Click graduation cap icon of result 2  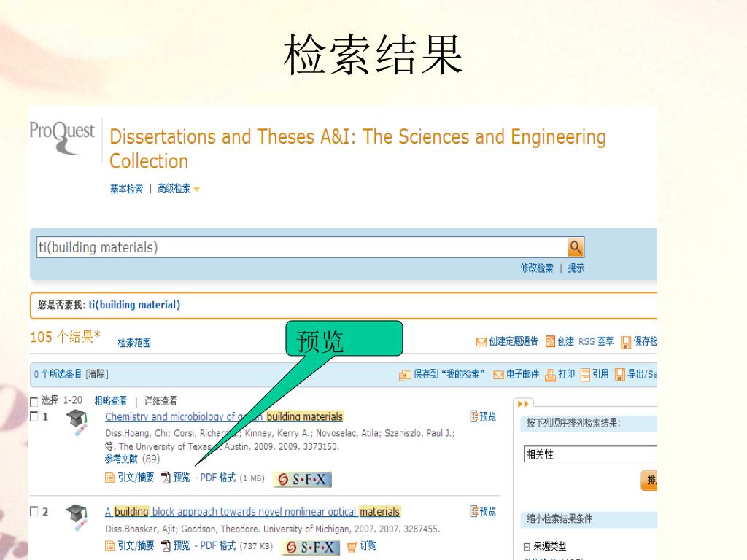point(77,517)
